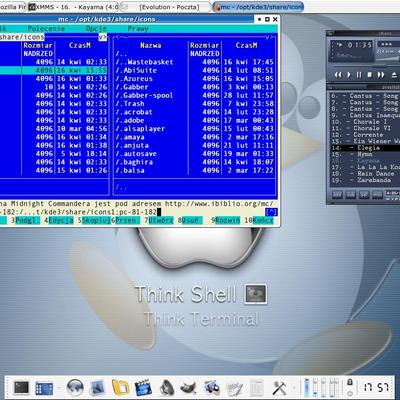Viewport: 400px width, 400px height.
Task: Click the lock screen icon in dock
Action: [x=349, y=382]
